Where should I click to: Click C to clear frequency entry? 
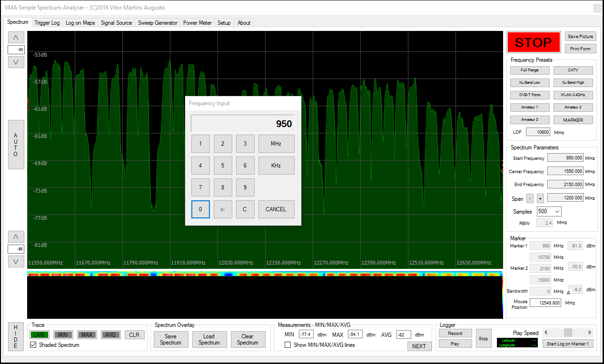coord(245,209)
